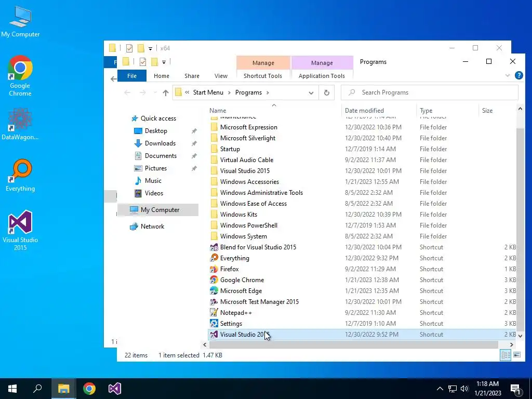This screenshot has height=399, width=532.
Task: Open taskbar search magnifier
Action: (37, 389)
